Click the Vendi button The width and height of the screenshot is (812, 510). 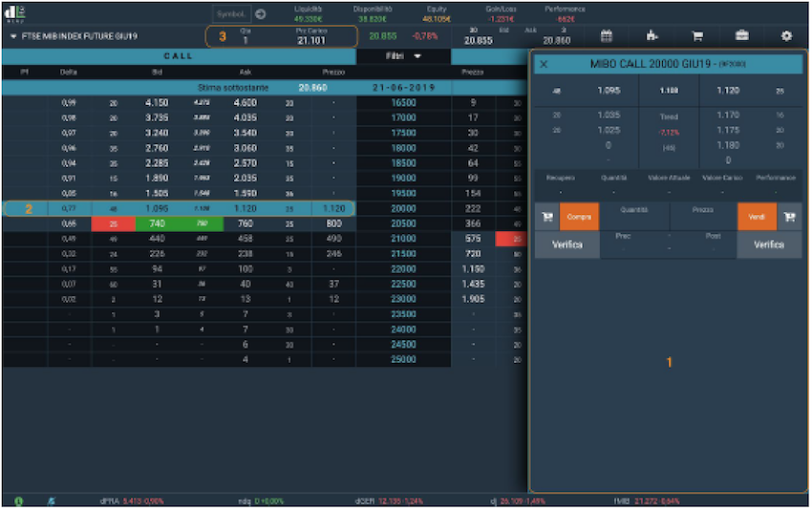(x=757, y=217)
